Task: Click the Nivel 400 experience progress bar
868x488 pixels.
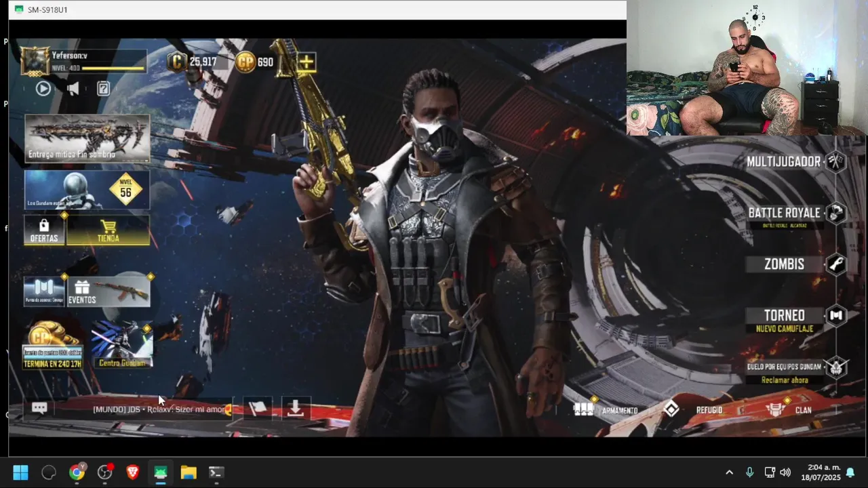Action: [113, 68]
